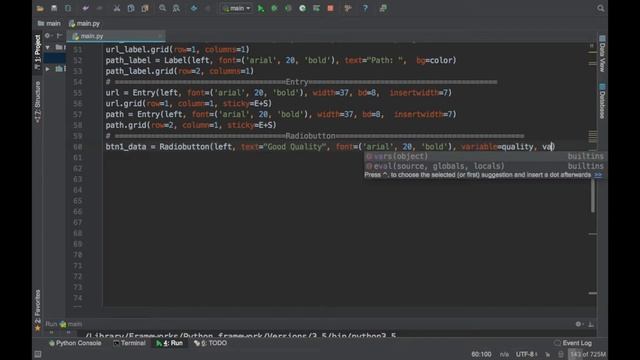
Task: Click the Python tools icon after help
Action: [383, 8]
